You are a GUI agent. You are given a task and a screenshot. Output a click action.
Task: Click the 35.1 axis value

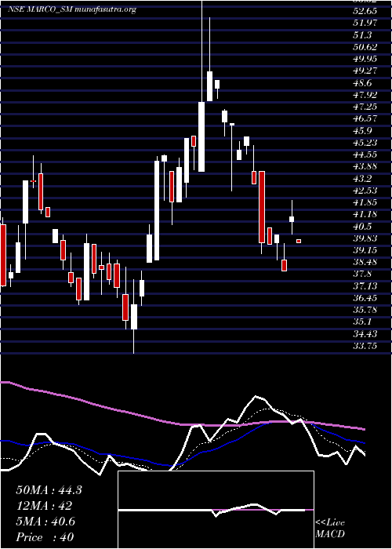pyautogui.click(x=362, y=322)
